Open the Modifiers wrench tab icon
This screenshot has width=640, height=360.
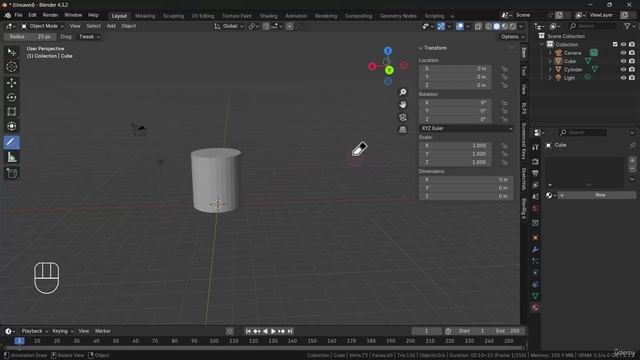pyautogui.click(x=535, y=249)
